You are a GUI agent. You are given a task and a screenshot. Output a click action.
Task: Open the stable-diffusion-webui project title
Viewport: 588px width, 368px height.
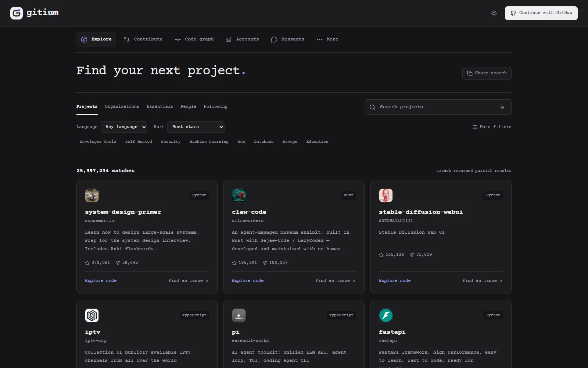421,212
